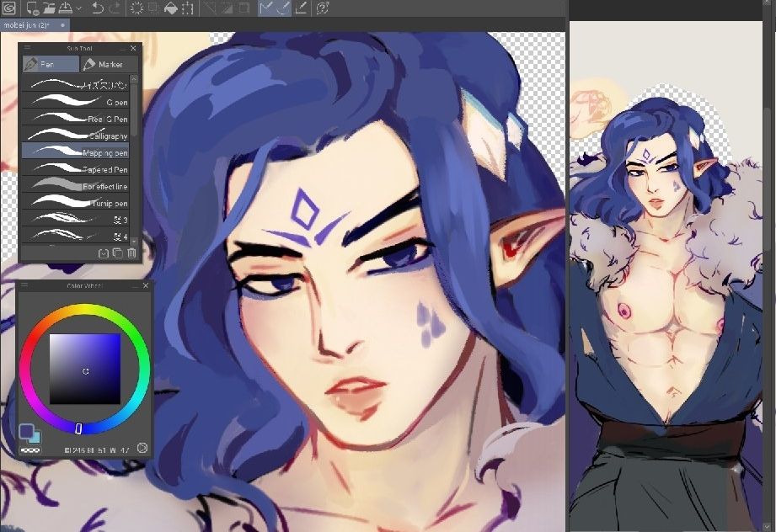
Task: Switch color space with the HSV toggle
Action: pyautogui.click(x=142, y=448)
